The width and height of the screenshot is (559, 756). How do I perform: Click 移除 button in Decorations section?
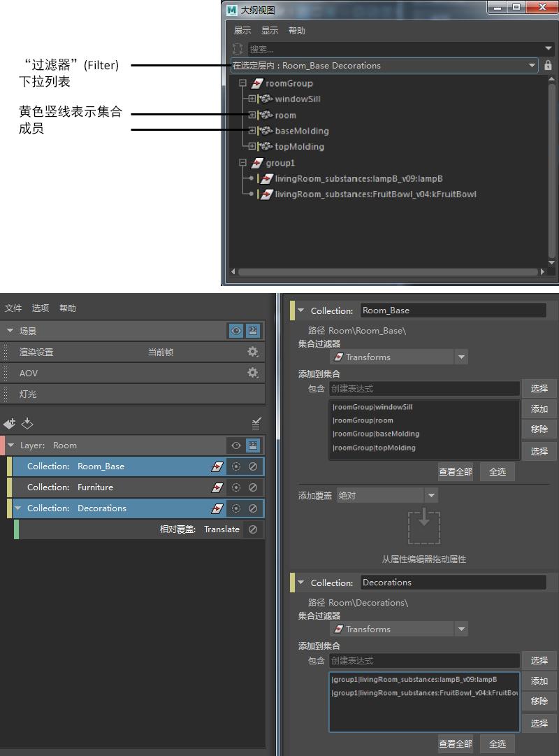pyautogui.click(x=539, y=701)
